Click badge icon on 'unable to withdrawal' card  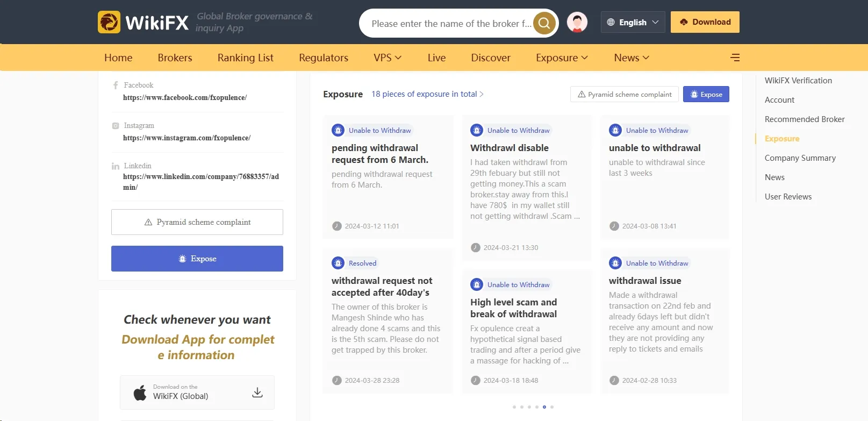[615, 130]
